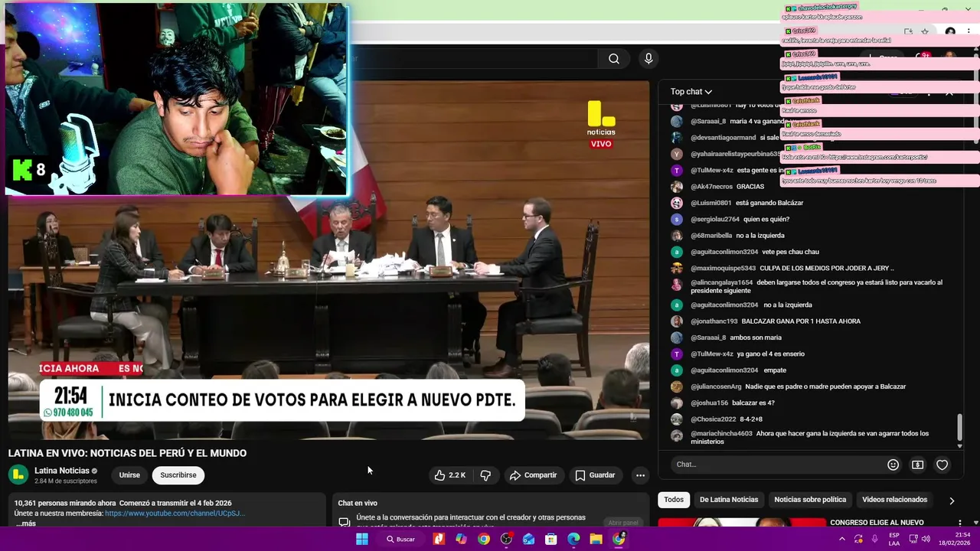Subscribe with the Suscribirse button
This screenshot has height=551, width=980.
[178, 475]
